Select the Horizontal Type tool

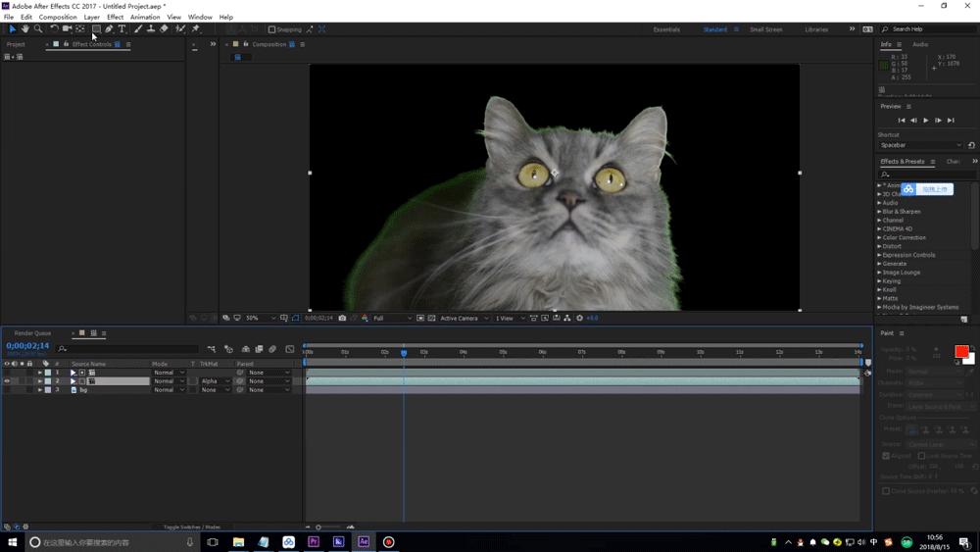click(x=122, y=29)
